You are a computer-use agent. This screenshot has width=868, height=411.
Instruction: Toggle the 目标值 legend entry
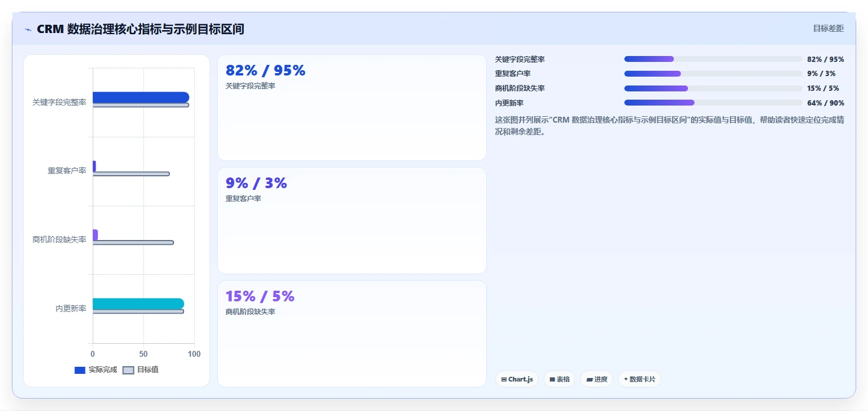point(140,370)
